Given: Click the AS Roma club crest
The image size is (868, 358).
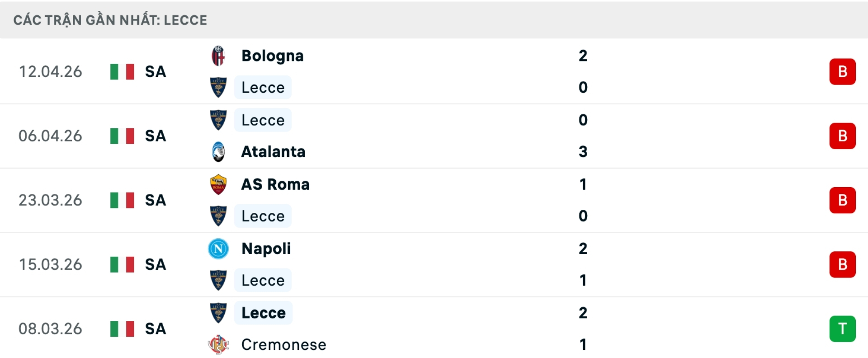Looking at the screenshot, I should pos(218,184).
